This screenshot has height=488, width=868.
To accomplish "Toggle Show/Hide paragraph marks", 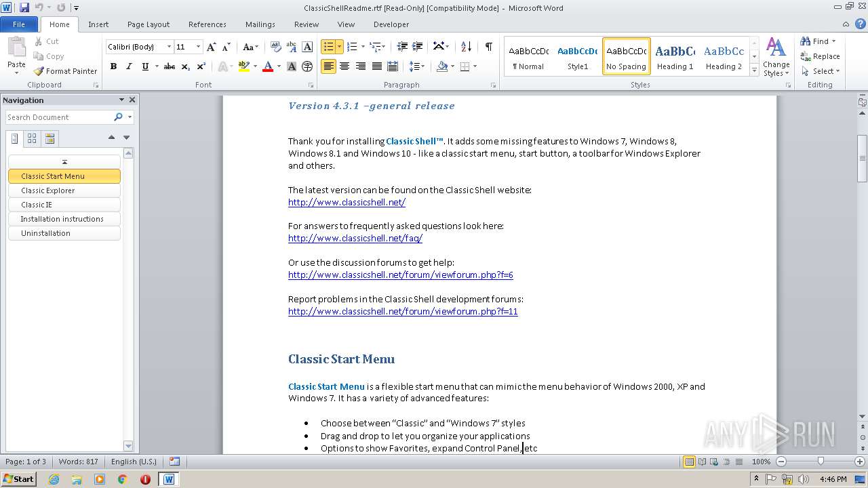I will coord(488,47).
